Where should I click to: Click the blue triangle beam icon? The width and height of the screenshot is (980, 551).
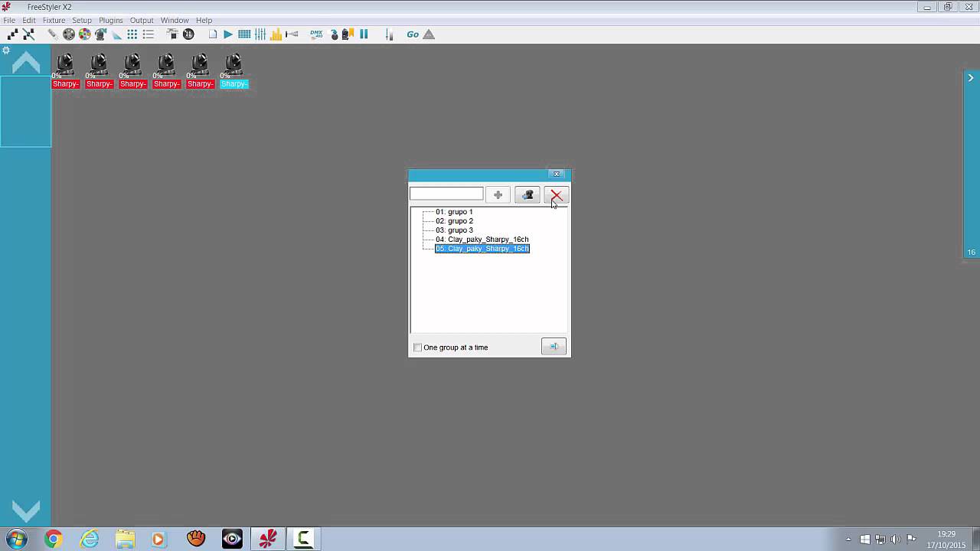point(116,34)
